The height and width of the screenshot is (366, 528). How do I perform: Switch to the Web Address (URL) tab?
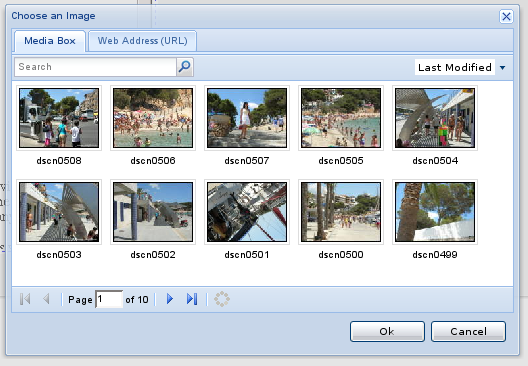[x=142, y=41]
